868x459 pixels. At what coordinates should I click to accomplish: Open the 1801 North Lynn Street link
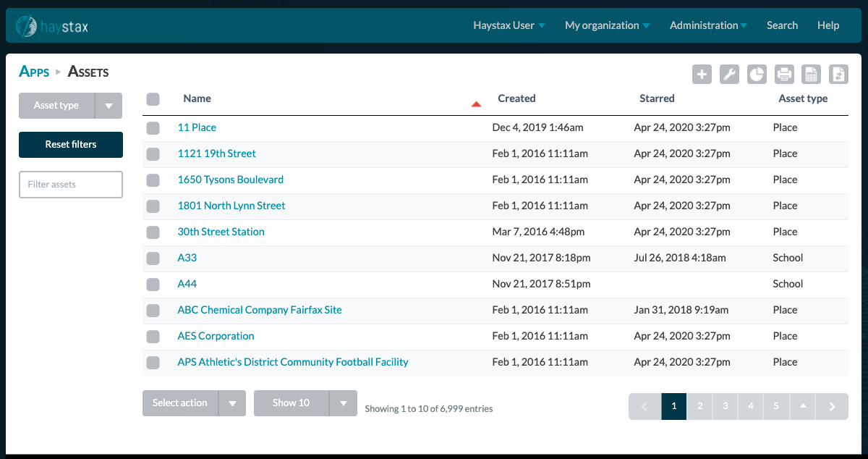(231, 206)
